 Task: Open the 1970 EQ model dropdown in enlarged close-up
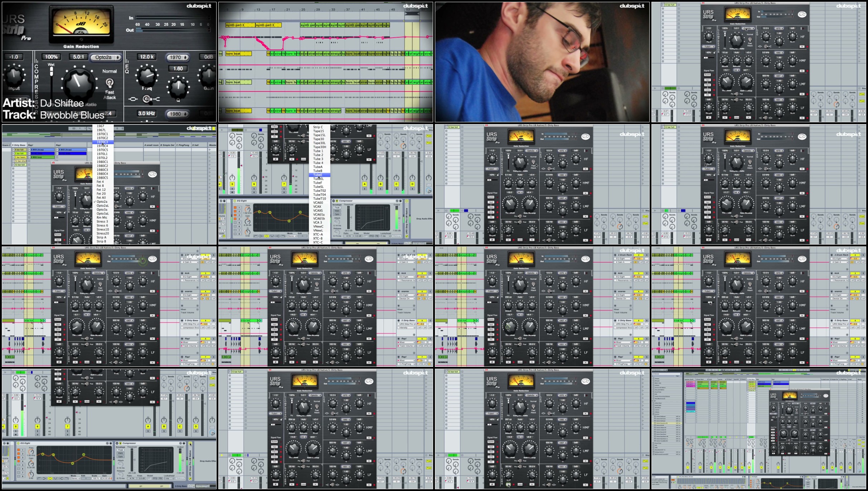tap(178, 58)
